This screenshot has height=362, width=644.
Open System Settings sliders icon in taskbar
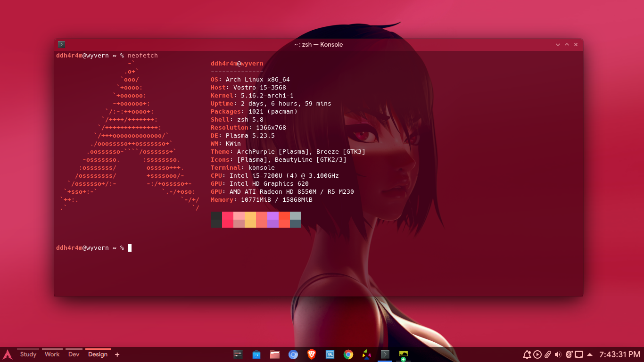[238, 354]
